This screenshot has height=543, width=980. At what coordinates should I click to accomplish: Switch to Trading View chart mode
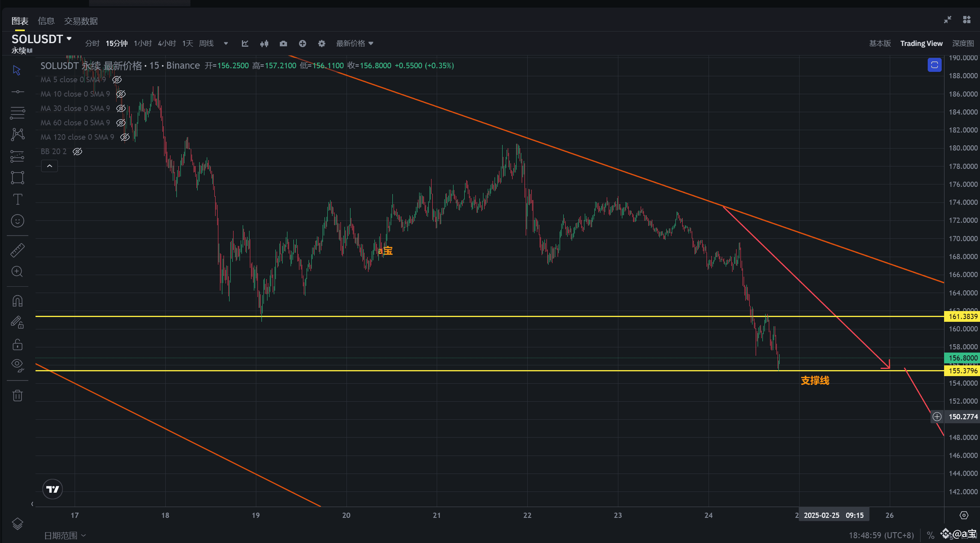pyautogui.click(x=921, y=44)
